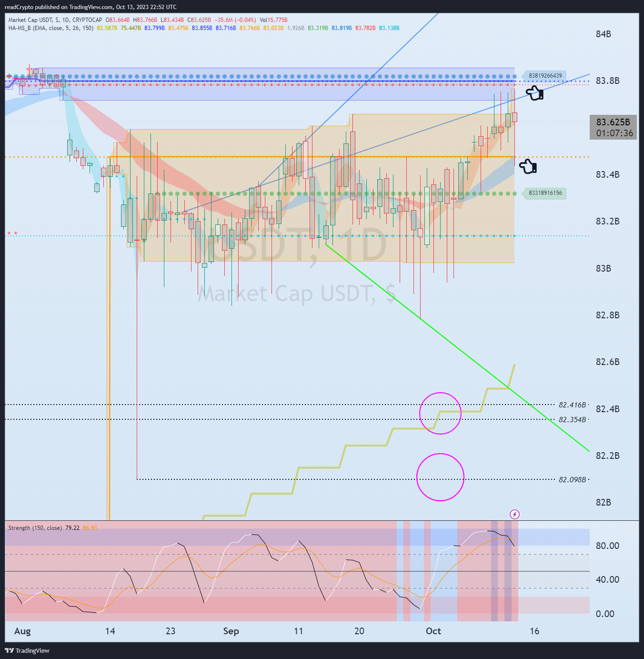644x659 pixels.
Task: Click the HA-MS_B value 83.855B
Action: pyautogui.click(x=202, y=28)
